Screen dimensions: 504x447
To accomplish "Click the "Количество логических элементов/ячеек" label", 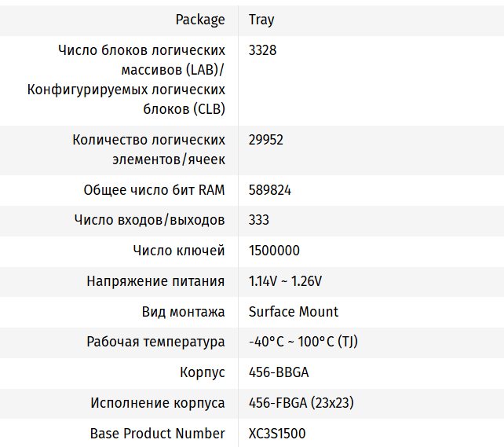I will (148, 149).
